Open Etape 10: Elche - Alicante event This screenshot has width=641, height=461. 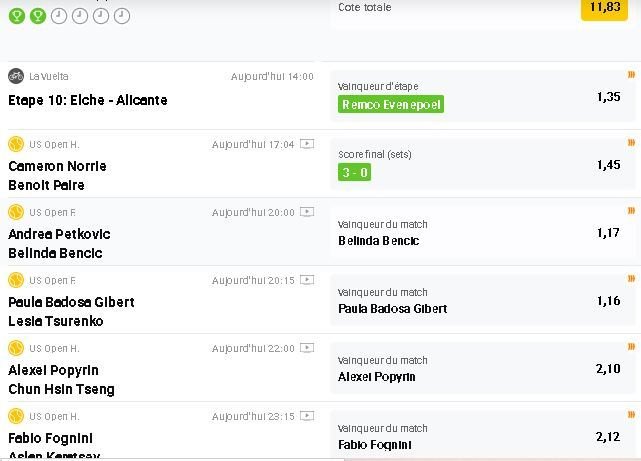88,100
